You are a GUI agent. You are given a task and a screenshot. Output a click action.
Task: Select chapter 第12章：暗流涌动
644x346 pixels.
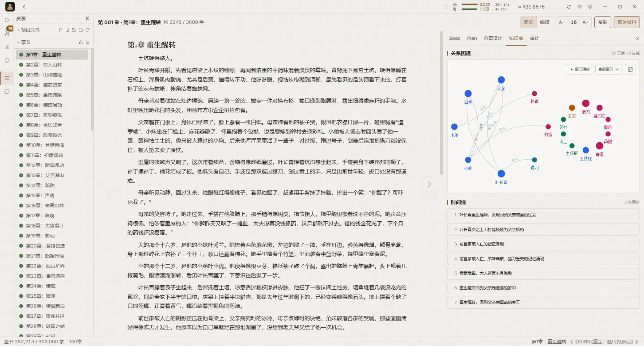click(52, 165)
